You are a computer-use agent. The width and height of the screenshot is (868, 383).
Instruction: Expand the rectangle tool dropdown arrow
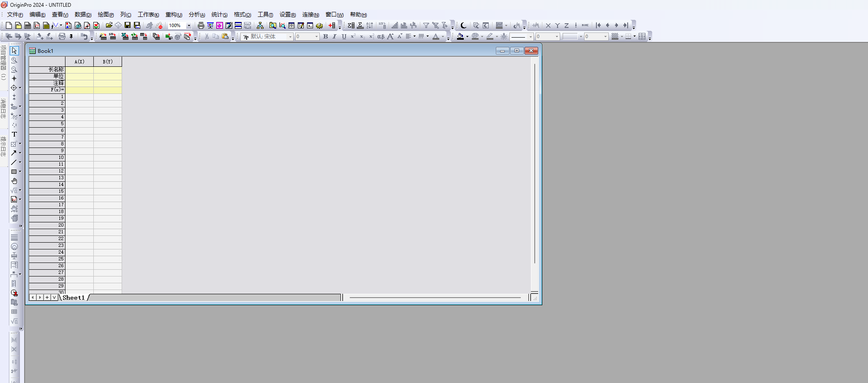(20, 172)
